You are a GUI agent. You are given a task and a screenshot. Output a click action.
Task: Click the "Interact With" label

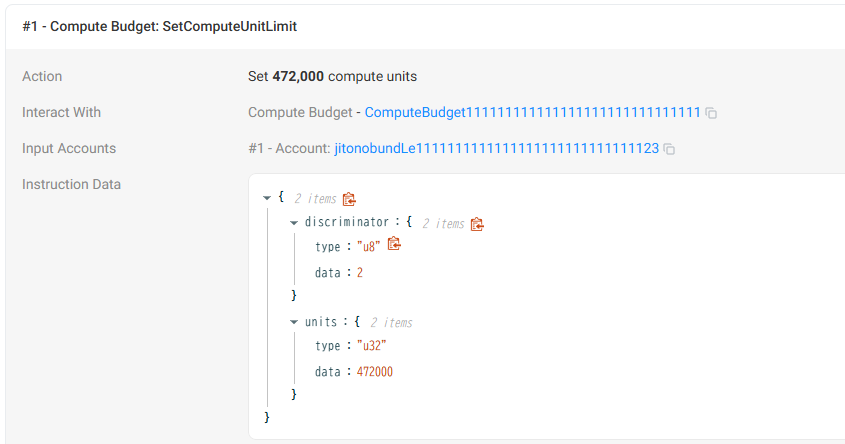pyautogui.click(x=61, y=113)
